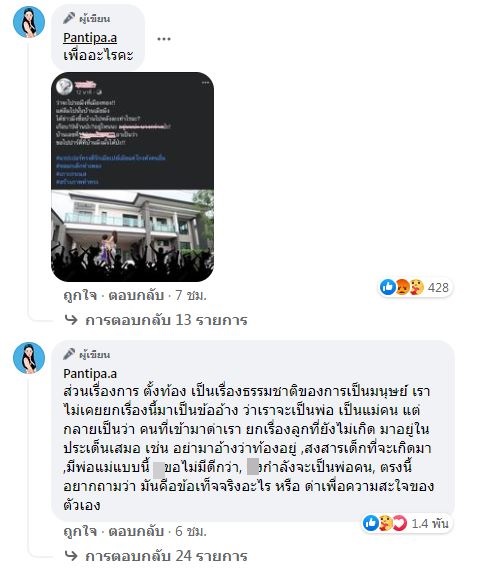
Task: Open the Pantipa.a profile link in first comment
Action: tap(90, 38)
